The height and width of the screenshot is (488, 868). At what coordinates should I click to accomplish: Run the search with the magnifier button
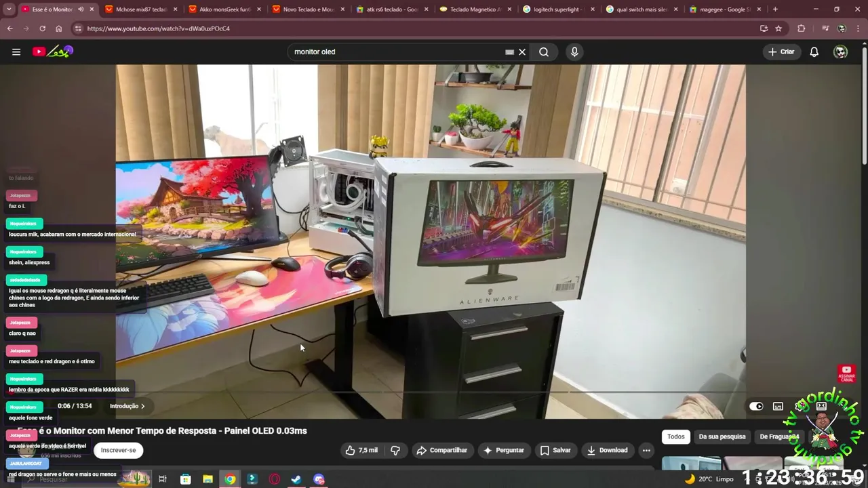(x=544, y=52)
